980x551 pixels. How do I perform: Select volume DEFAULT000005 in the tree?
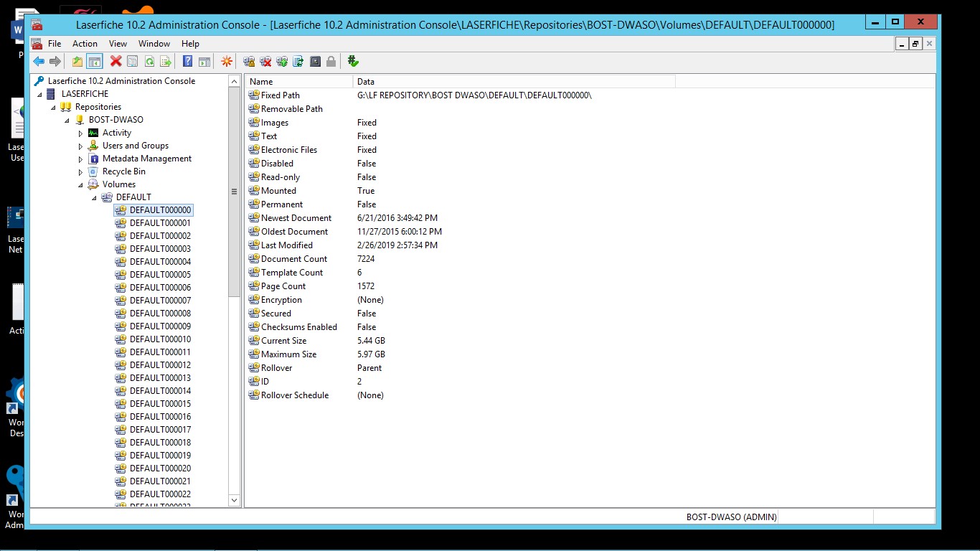pyautogui.click(x=160, y=275)
